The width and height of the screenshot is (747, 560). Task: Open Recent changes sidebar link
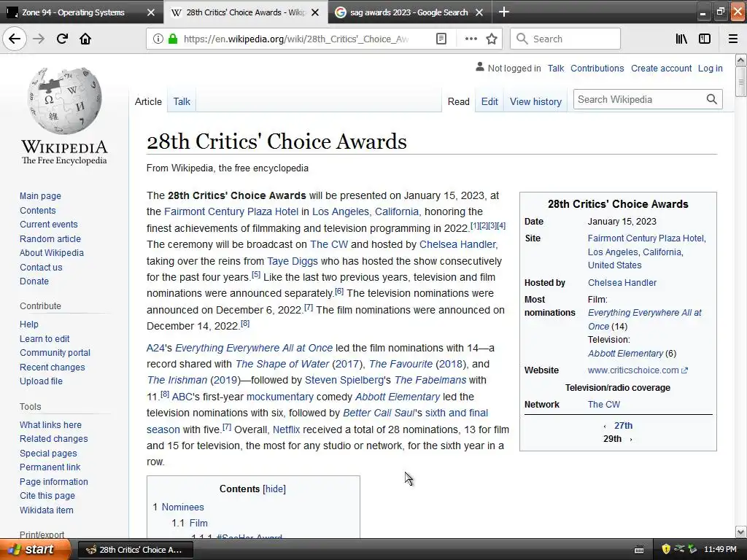point(53,367)
